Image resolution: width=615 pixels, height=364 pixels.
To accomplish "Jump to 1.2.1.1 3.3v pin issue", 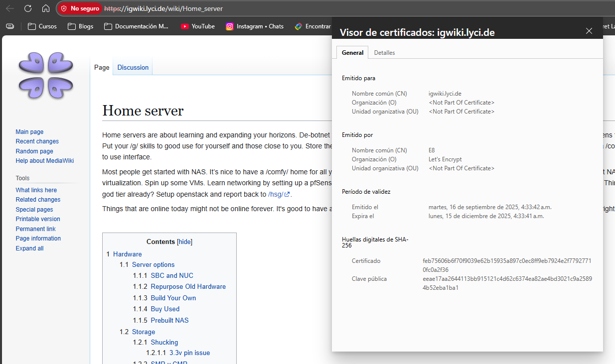I will pyautogui.click(x=178, y=353).
